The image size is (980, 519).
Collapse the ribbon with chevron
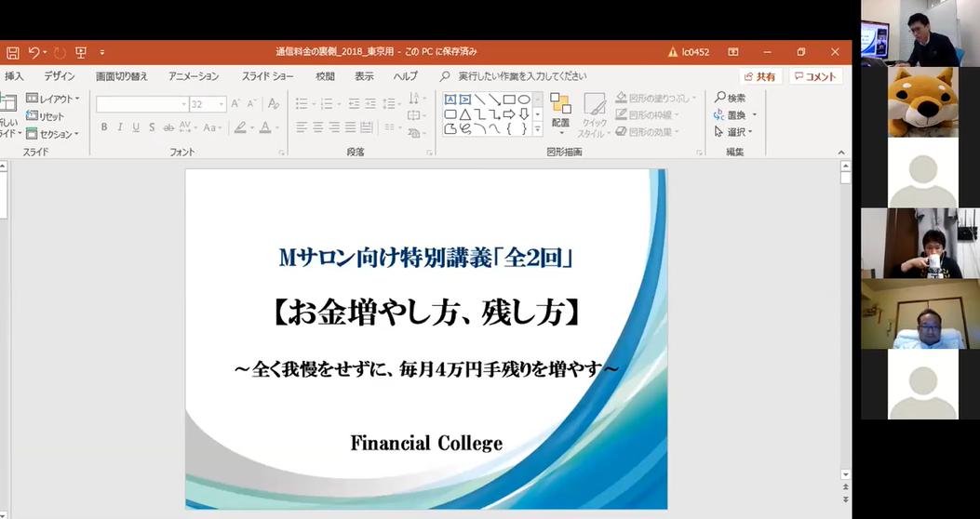pyautogui.click(x=841, y=153)
